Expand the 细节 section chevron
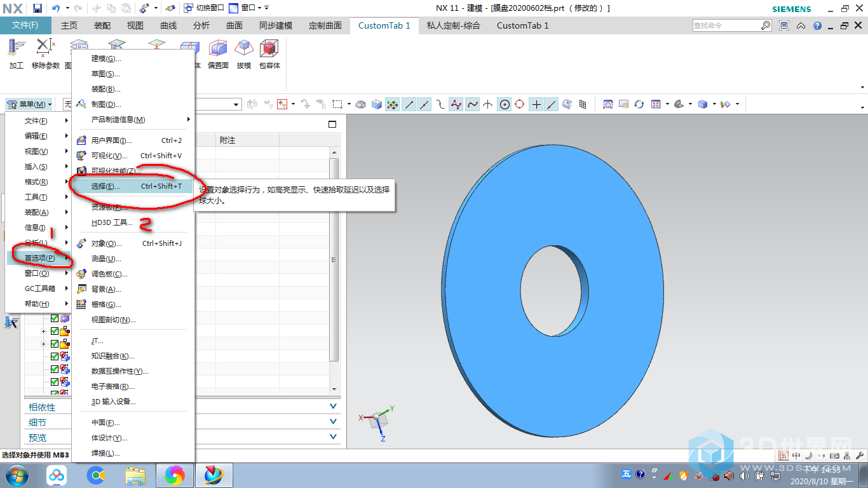This screenshot has height=488, width=868. 334,422
